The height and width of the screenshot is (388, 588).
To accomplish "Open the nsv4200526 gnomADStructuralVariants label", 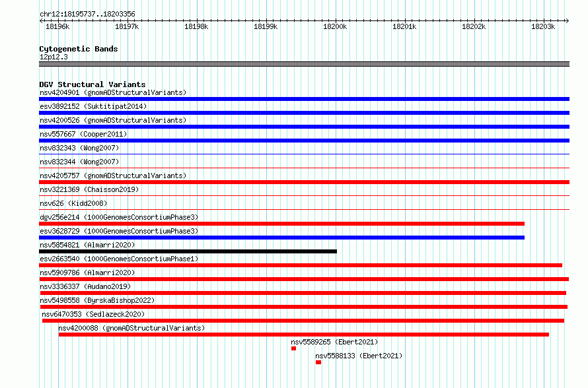I will tap(113, 120).
